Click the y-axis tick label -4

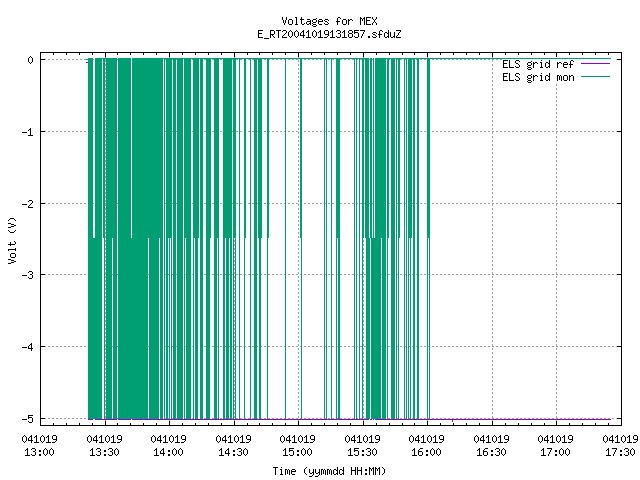[x=28, y=347]
